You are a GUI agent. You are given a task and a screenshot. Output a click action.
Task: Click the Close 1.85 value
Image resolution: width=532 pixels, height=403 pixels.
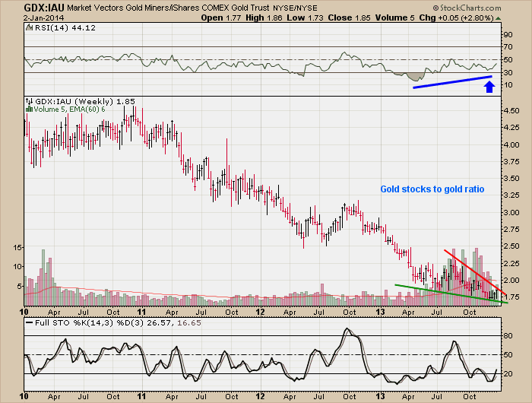click(x=349, y=17)
